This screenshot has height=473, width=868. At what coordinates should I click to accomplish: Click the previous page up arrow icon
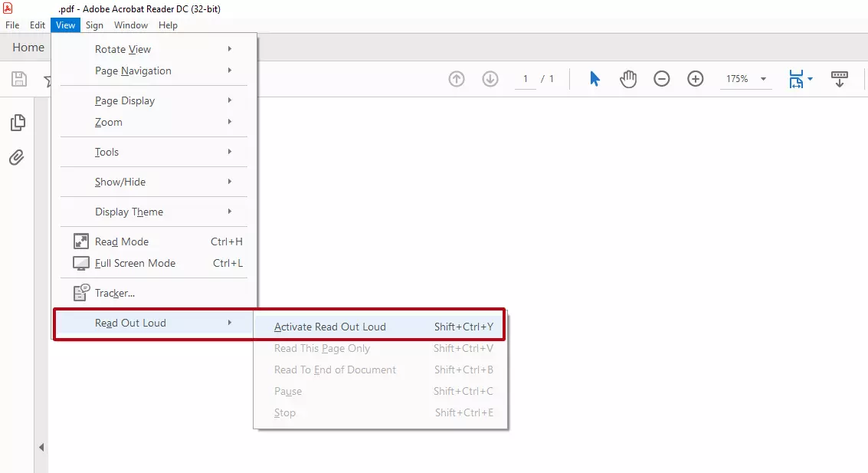tap(457, 79)
